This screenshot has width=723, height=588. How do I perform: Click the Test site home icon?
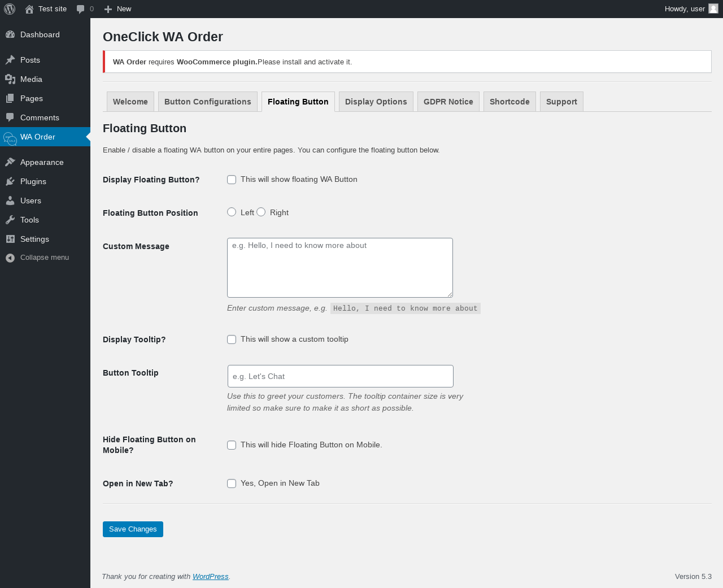tap(29, 9)
